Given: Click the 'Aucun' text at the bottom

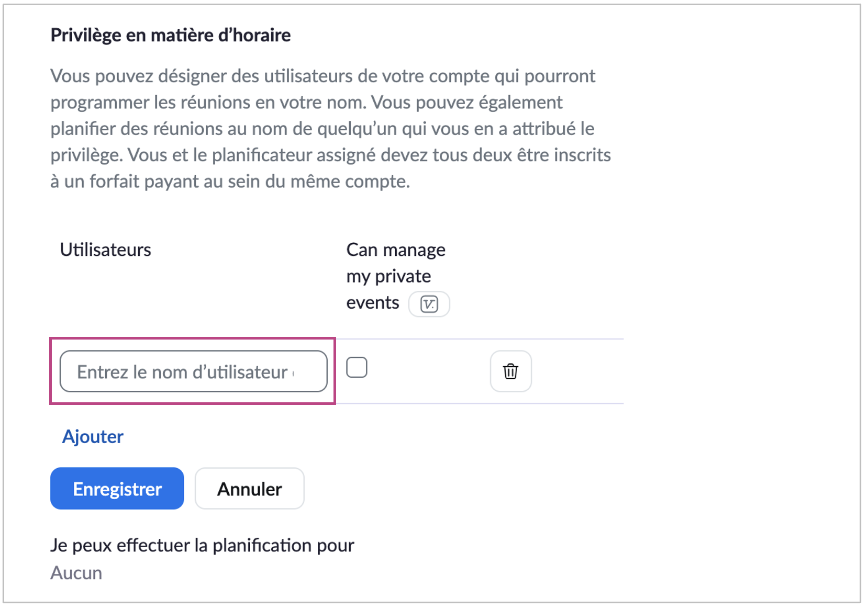Looking at the screenshot, I should (x=76, y=573).
